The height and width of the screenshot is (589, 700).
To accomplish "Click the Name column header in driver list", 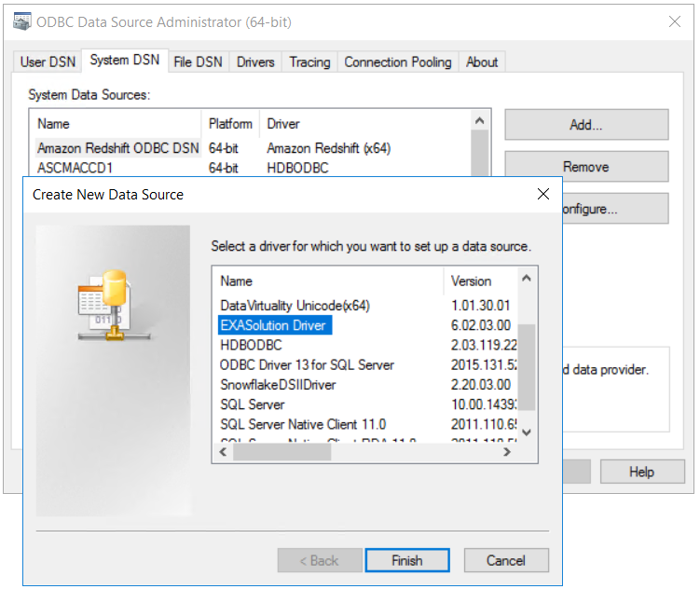I will point(329,281).
